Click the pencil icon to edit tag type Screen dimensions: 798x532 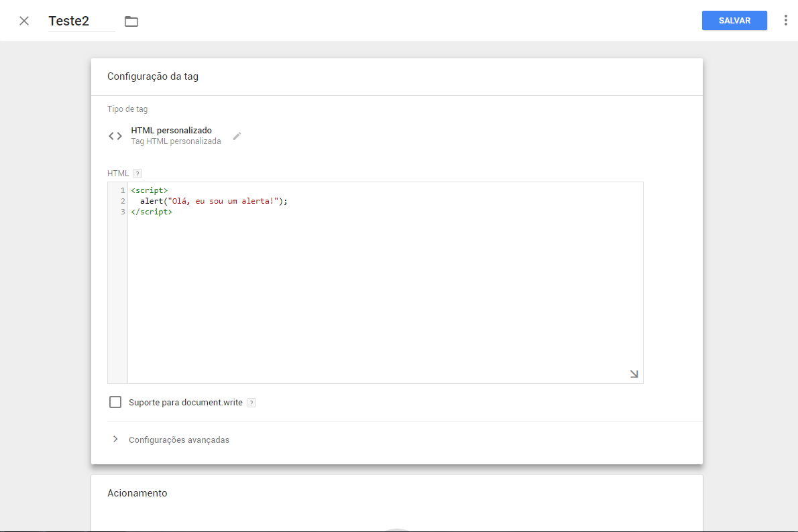tap(237, 136)
